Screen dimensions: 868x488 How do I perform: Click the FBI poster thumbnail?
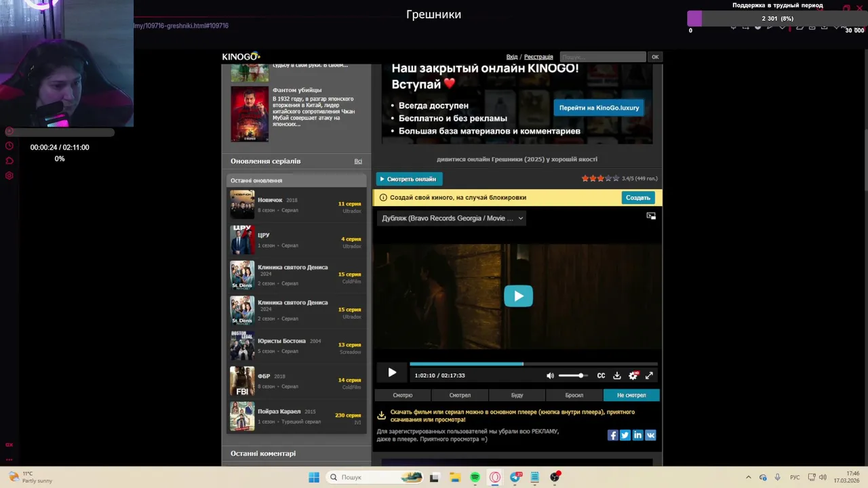[242, 381]
